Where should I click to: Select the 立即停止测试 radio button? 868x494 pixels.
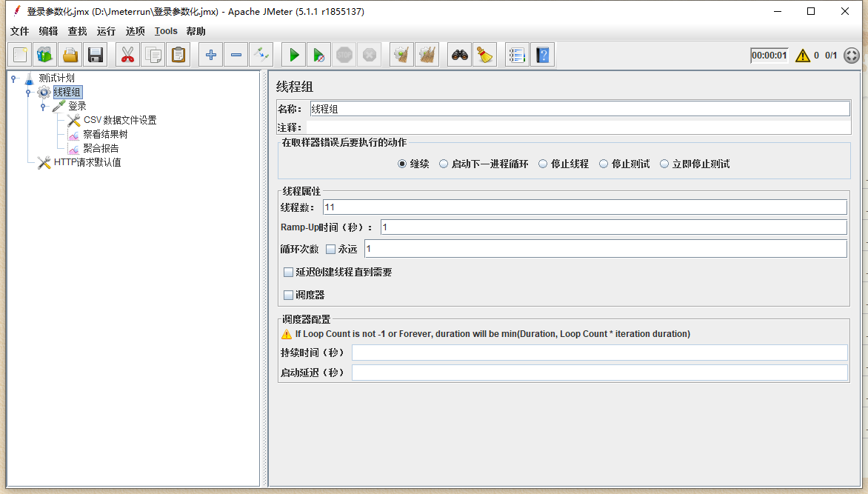tap(664, 164)
